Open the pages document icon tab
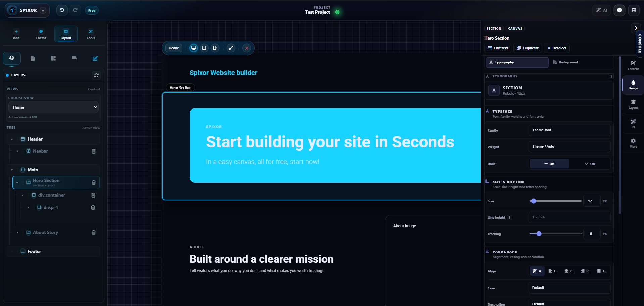 pyautogui.click(x=33, y=58)
